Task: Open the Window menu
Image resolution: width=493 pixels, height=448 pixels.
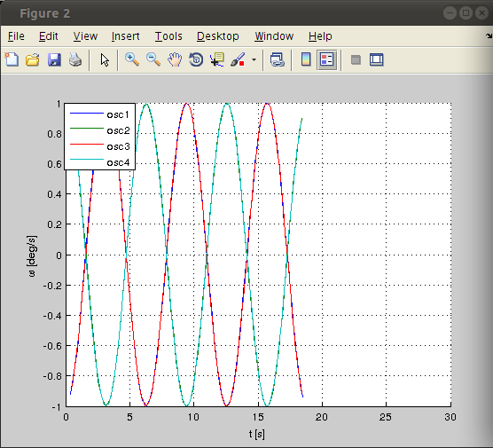Action: tap(274, 36)
